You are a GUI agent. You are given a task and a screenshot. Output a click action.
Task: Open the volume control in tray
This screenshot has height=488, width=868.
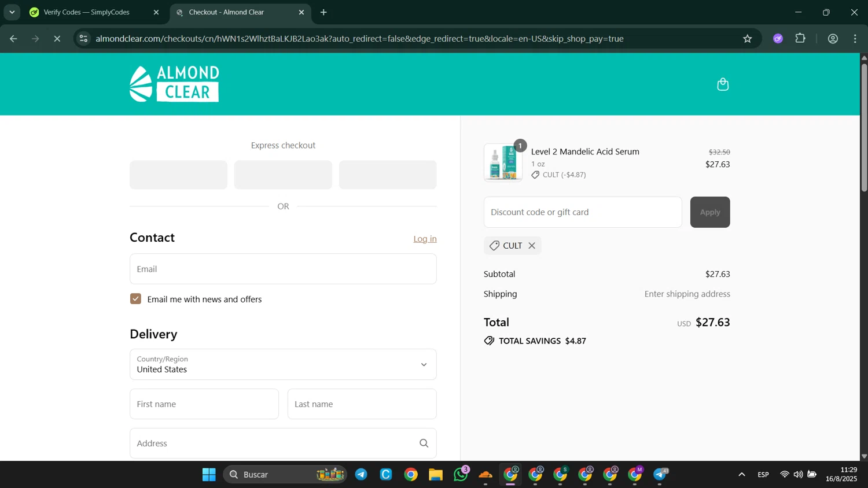point(799,475)
